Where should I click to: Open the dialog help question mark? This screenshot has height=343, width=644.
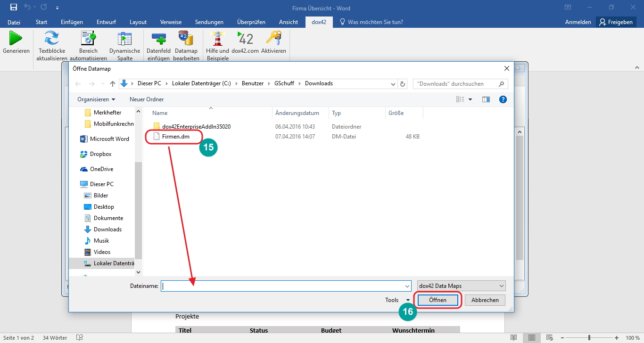(x=503, y=99)
